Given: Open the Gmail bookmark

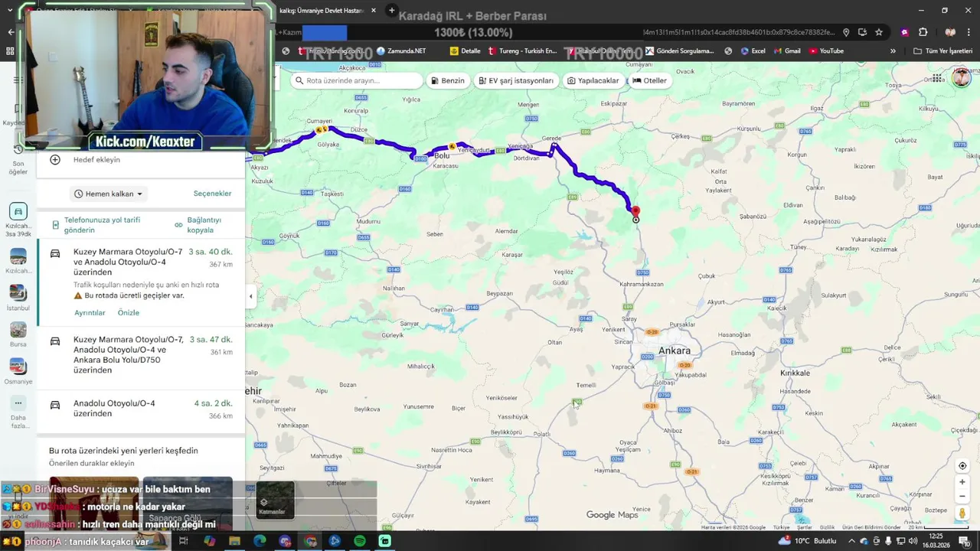Looking at the screenshot, I should pyautogui.click(x=787, y=51).
